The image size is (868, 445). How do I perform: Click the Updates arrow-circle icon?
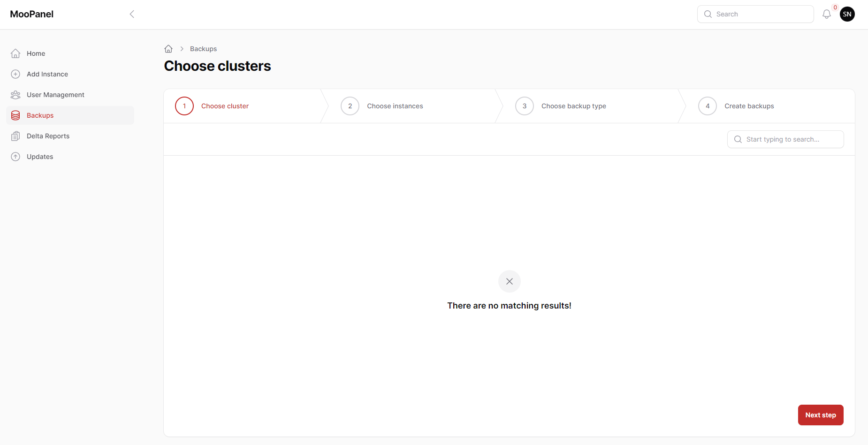coord(15,157)
